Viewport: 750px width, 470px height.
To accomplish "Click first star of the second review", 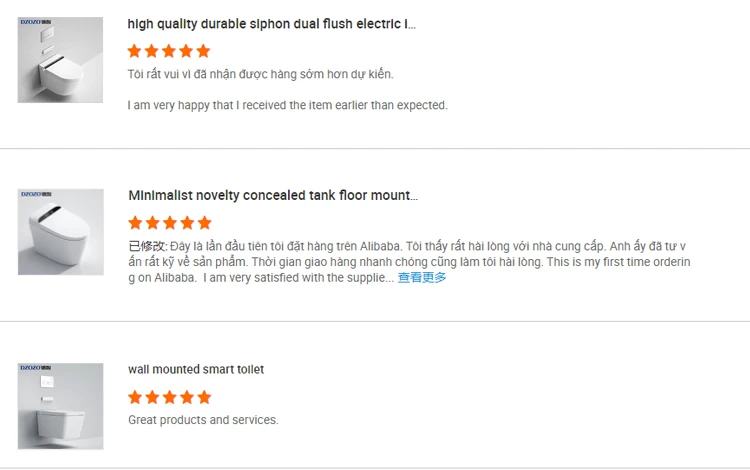I will [x=136, y=223].
